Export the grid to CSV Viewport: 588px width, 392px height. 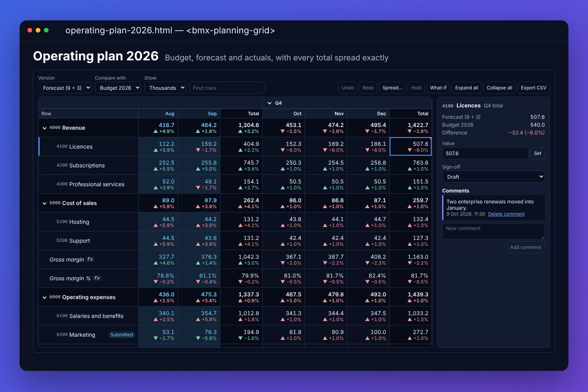click(534, 88)
